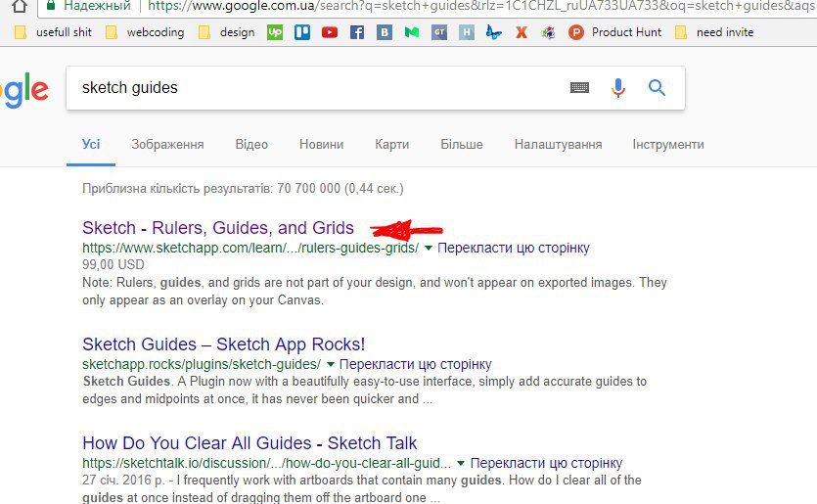Open 'How Do You Clear All Guides' result

click(x=250, y=443)
